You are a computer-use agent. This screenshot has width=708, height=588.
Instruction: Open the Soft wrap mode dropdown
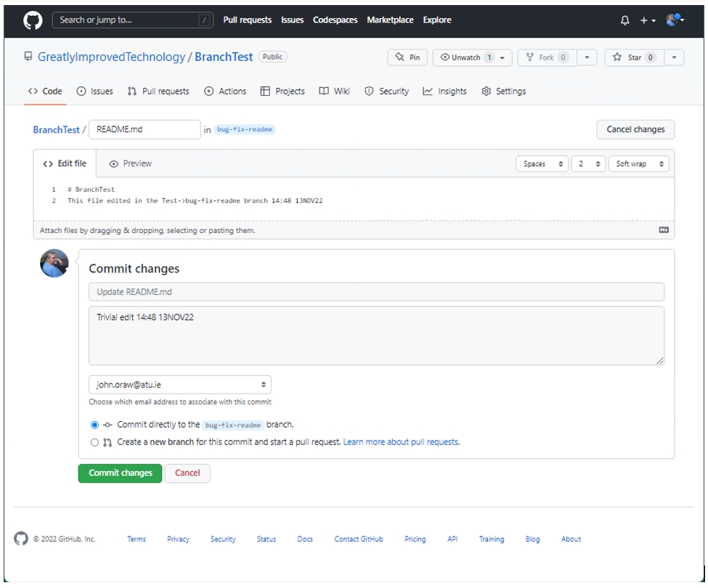click(638, 164)
